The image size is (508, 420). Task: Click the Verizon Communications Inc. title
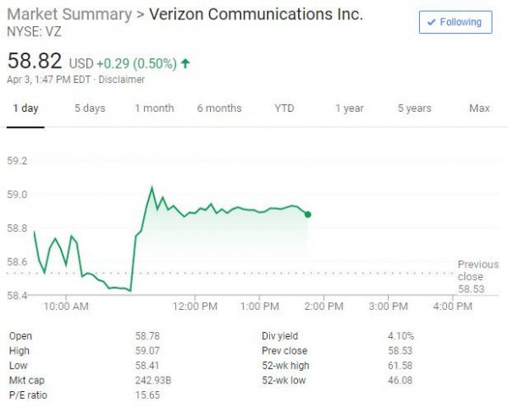[256, 14]
